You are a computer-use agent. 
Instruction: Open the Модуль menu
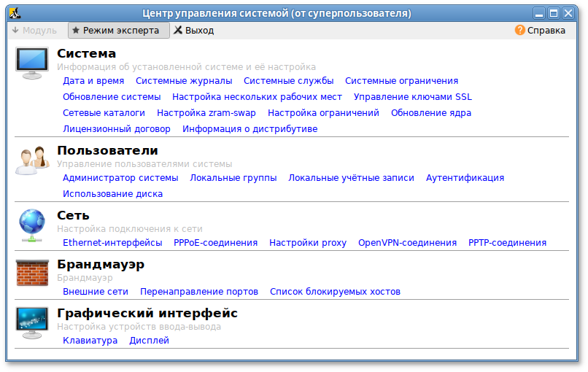coord(34,31)
